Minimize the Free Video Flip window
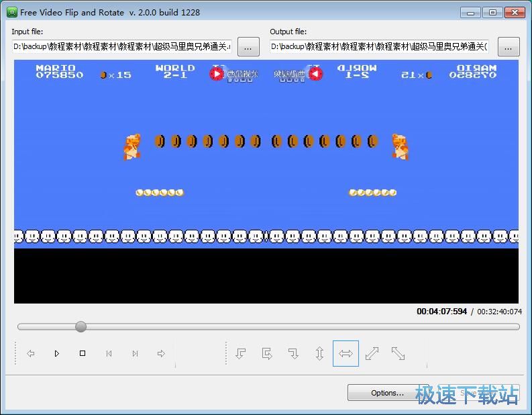The height and width of the screenshot is (415, 532). point(470,13)
